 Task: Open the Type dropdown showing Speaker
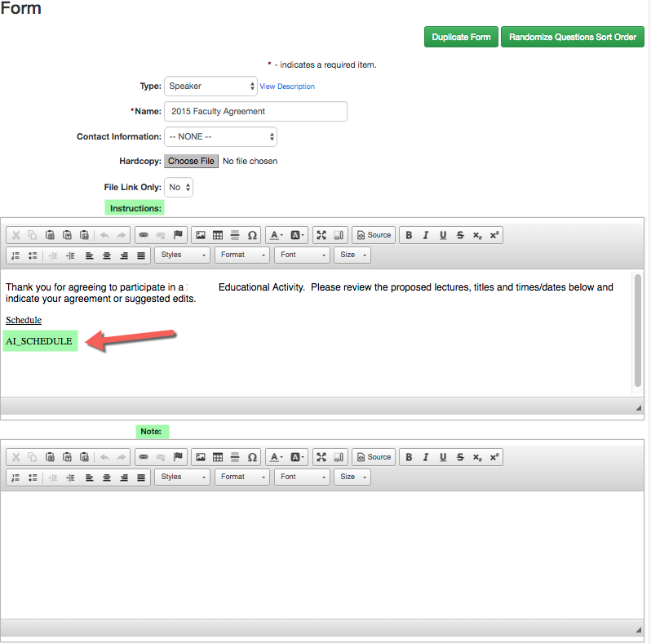coord(210,86)
